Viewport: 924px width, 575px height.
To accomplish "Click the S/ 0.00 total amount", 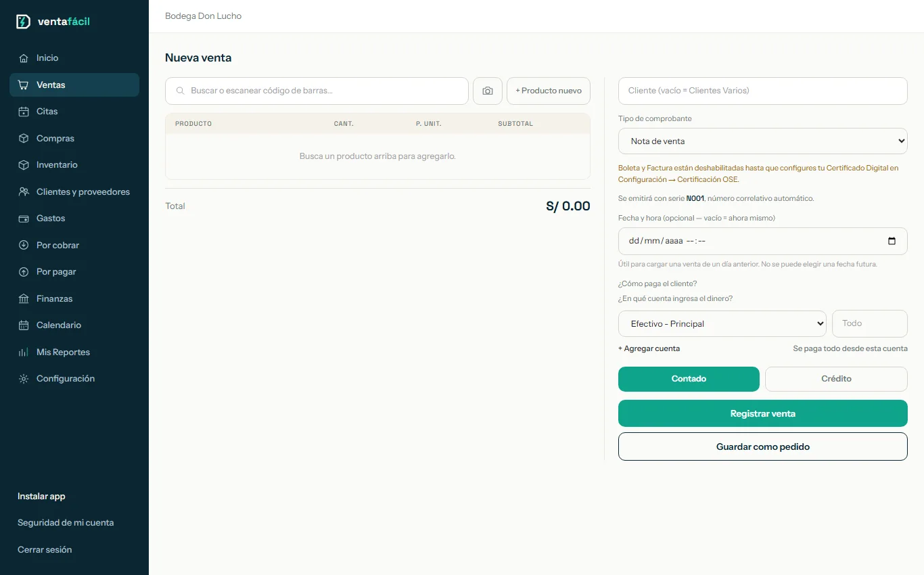I will (568, 206).
